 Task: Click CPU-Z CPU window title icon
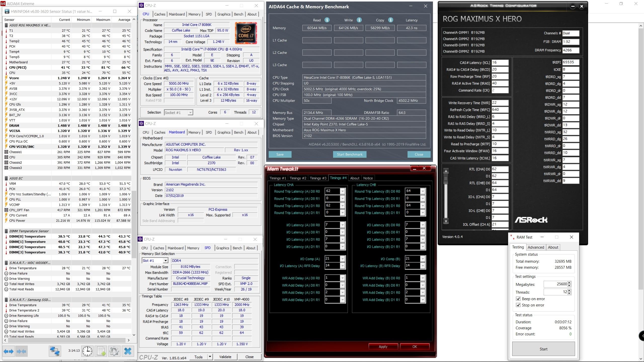click(x=141, y=5)
